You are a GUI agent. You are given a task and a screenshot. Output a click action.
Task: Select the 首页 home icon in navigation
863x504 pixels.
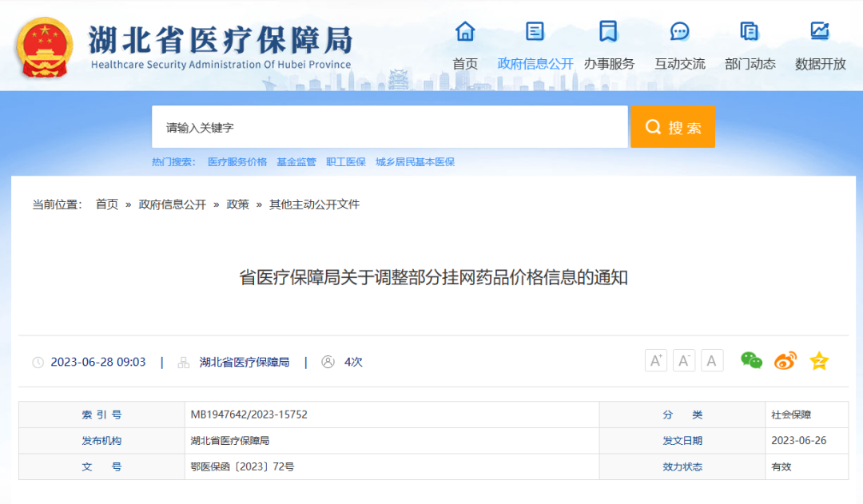click(x=464, y=31)
